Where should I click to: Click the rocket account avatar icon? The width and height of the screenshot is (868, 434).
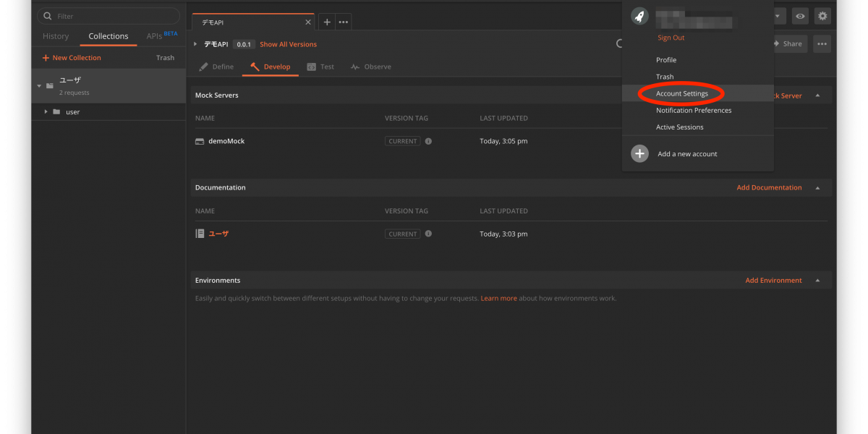pyautogui.click(x=639, y=17)
